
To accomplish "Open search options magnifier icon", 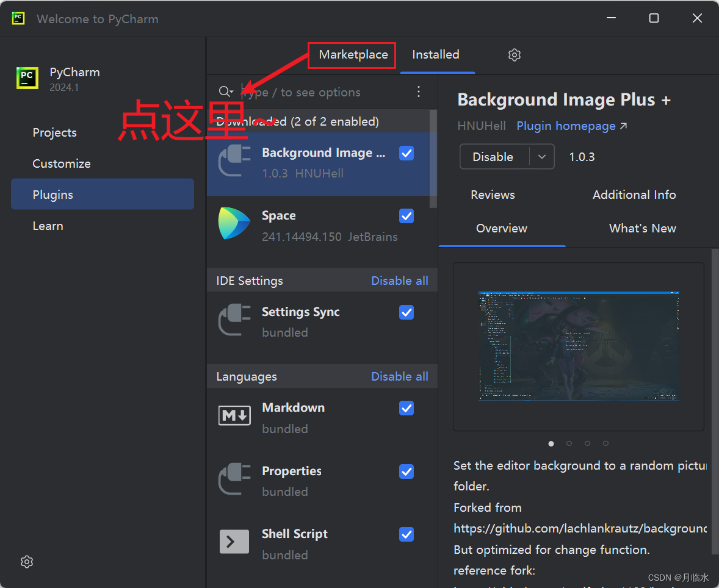I will coord(226,91).
